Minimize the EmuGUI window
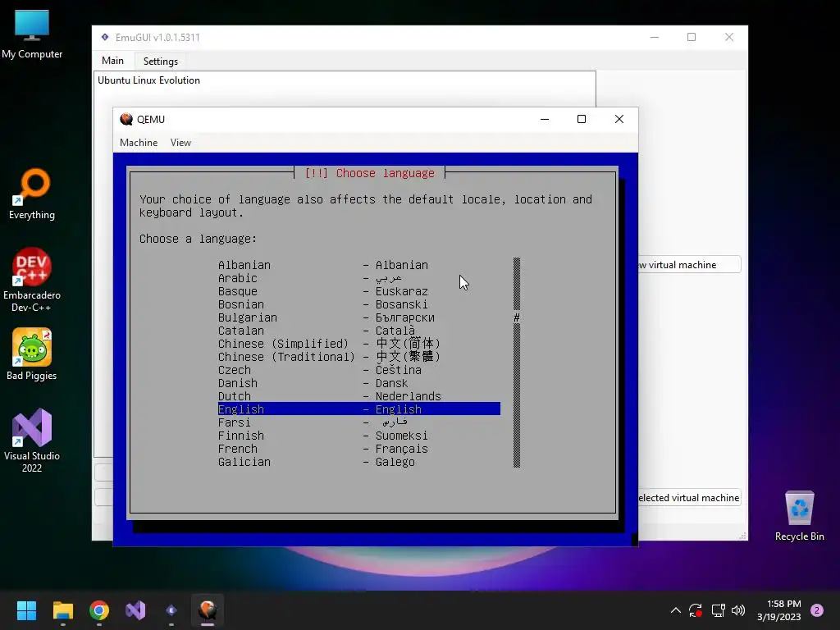 [654, 37]
